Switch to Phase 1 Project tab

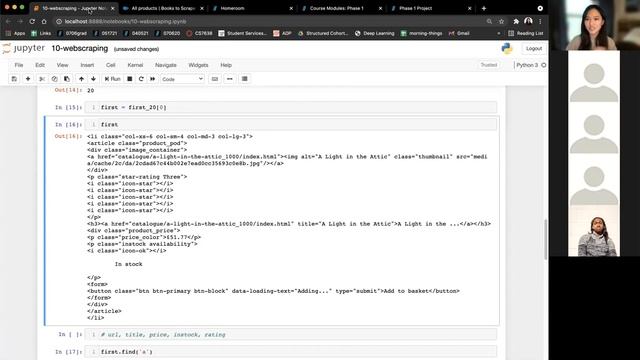coord(431,8)
